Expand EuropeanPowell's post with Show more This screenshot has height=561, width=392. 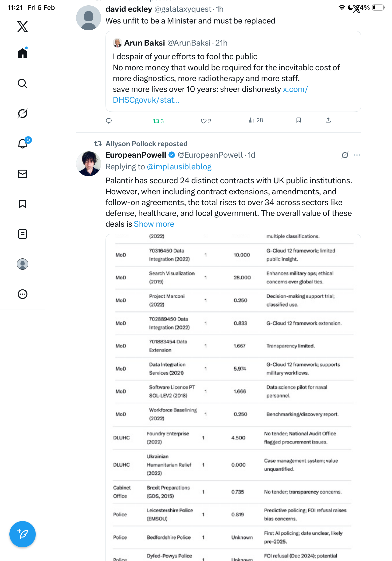pos(154,224)
